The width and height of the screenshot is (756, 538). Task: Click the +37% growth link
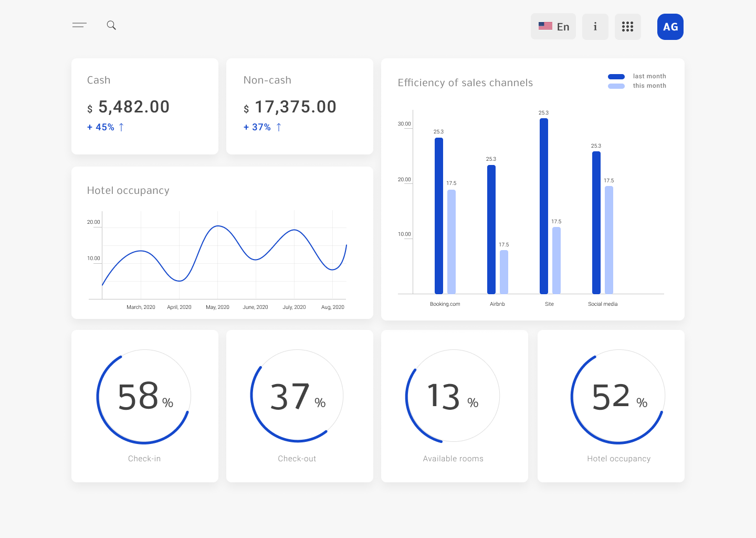[x=257, y=127]
